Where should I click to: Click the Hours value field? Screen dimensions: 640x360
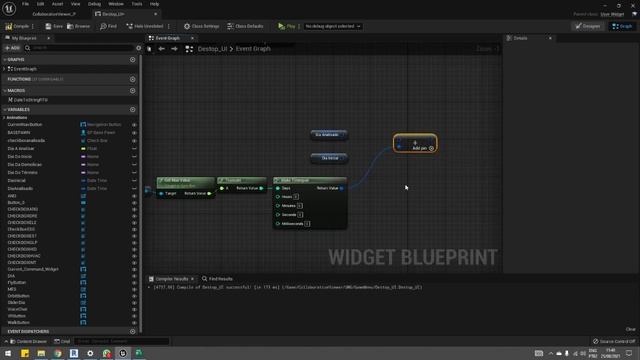pos(296,197)
